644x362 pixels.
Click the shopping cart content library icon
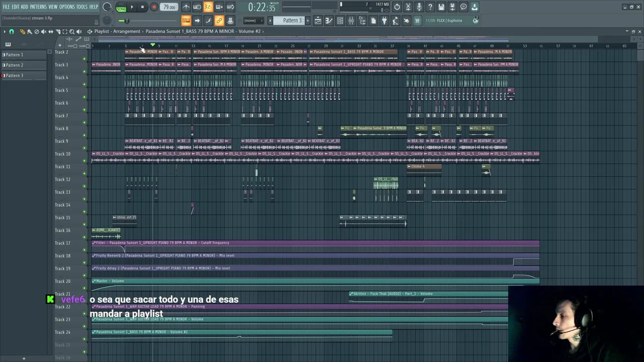417,21
